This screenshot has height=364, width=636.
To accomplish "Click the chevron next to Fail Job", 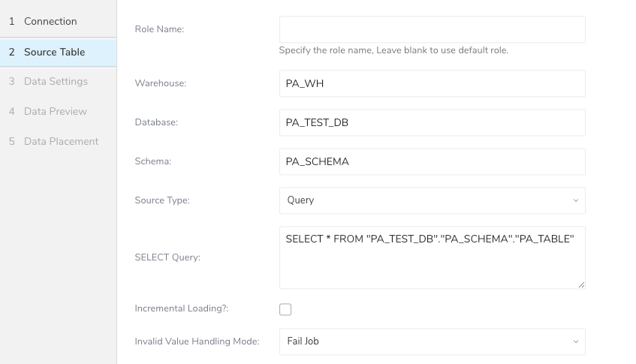I will pos(576,341).
